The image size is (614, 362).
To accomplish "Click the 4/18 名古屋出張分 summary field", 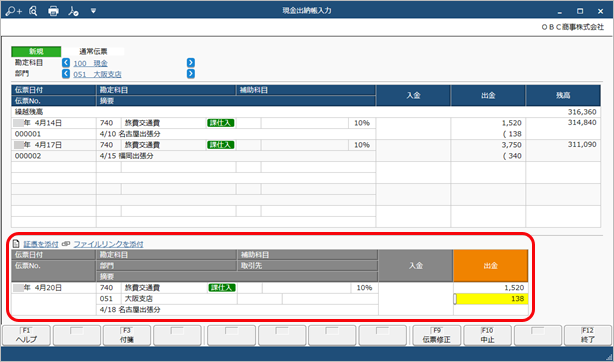I will tap(237, 310).
